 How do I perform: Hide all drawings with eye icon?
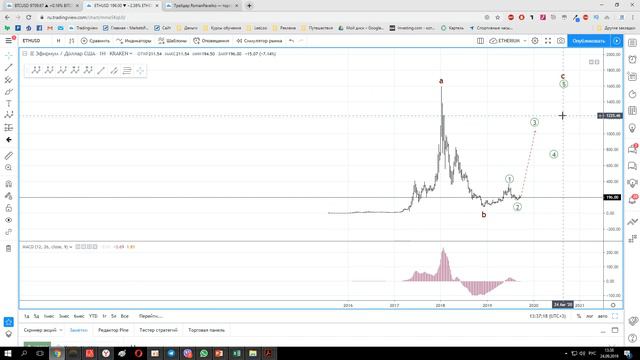point(9,220)
